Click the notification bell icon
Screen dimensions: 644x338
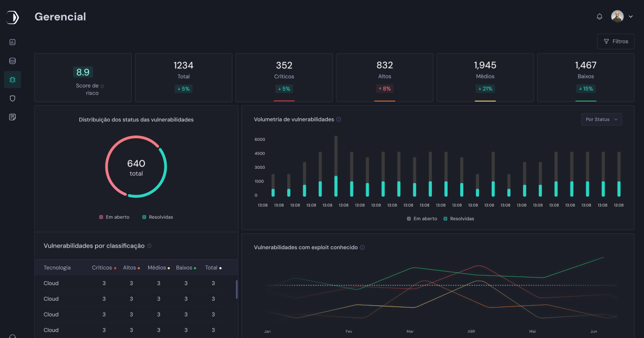599,17
